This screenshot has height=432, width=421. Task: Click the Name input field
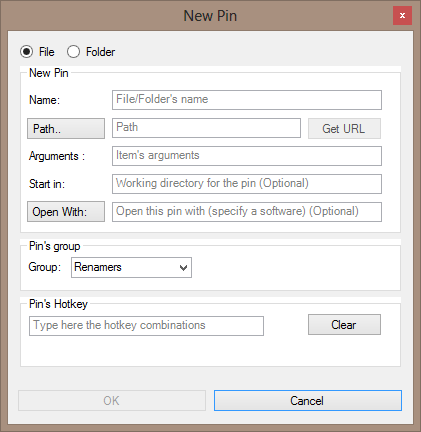coord(247,100)
